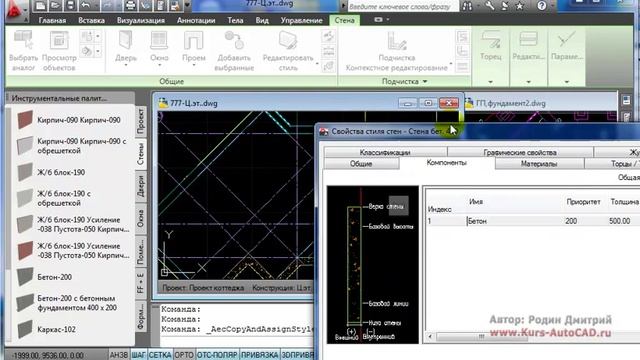Select Кирпич-090 Кирпич-090 wall tool in palette
The image size is (640, 360).
[x=69, y=120]
